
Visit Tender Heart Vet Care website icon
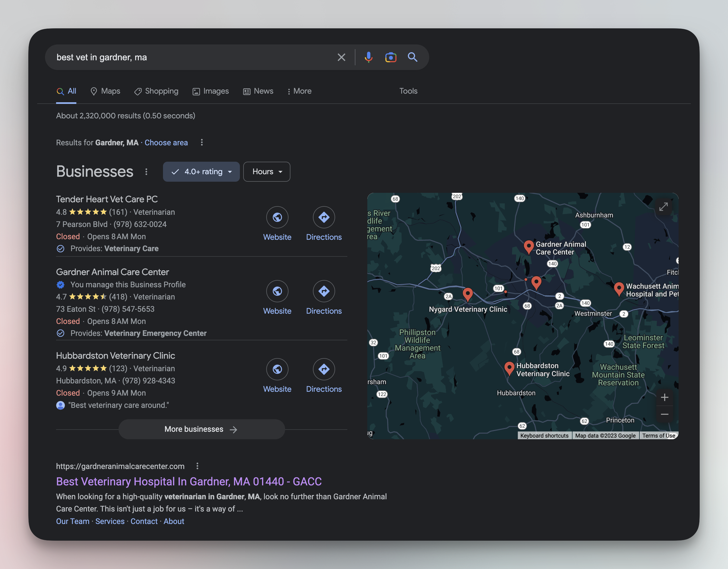click(277, 218)
